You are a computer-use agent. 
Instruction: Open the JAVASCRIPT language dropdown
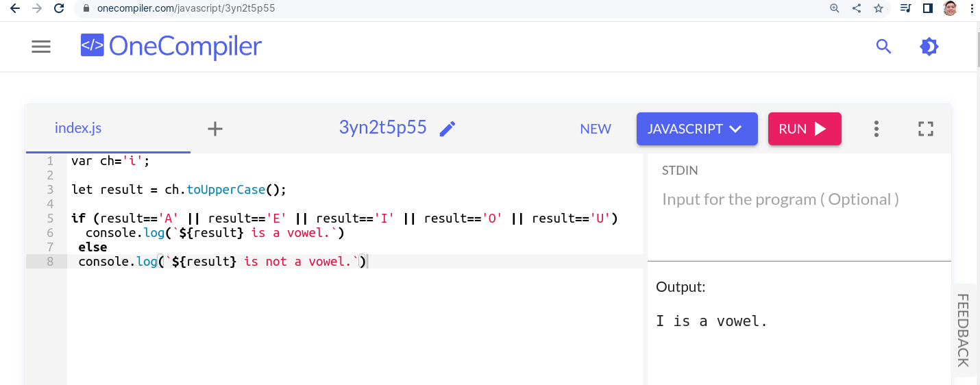coord(697,129)
